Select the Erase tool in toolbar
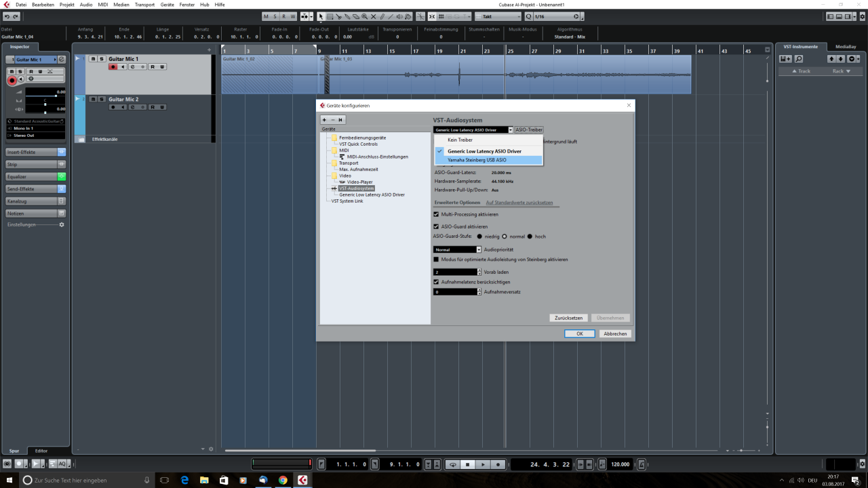The image size is (868, 488). pyautogui.click(x=356, y=16)
